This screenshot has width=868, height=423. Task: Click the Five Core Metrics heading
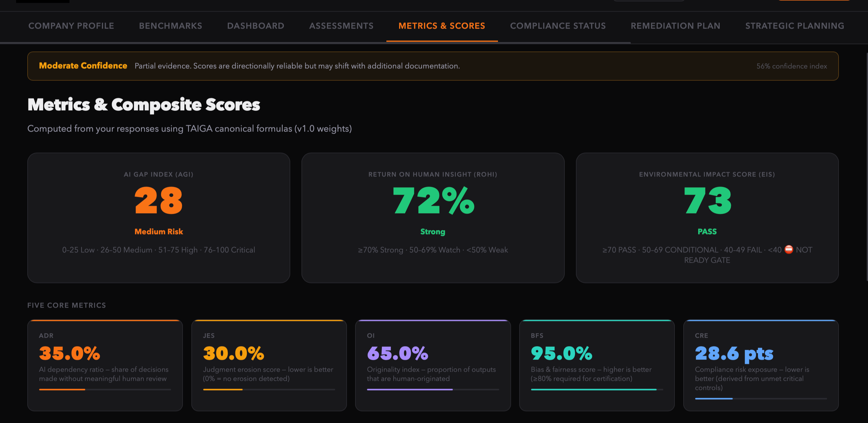(67, 305)
